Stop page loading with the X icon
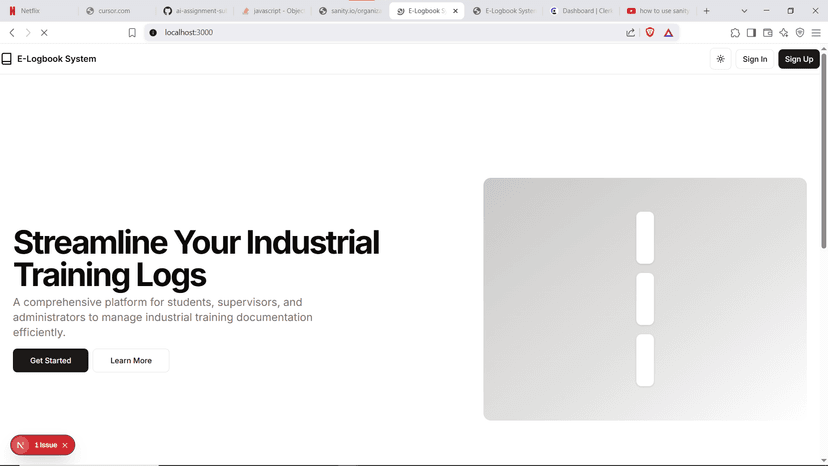The width and height of the screenshot is (828, 466). (44, 32)
